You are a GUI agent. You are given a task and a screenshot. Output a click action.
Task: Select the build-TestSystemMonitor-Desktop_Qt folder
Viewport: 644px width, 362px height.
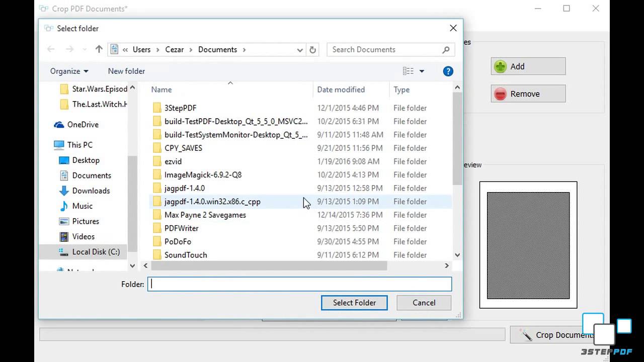236,135
